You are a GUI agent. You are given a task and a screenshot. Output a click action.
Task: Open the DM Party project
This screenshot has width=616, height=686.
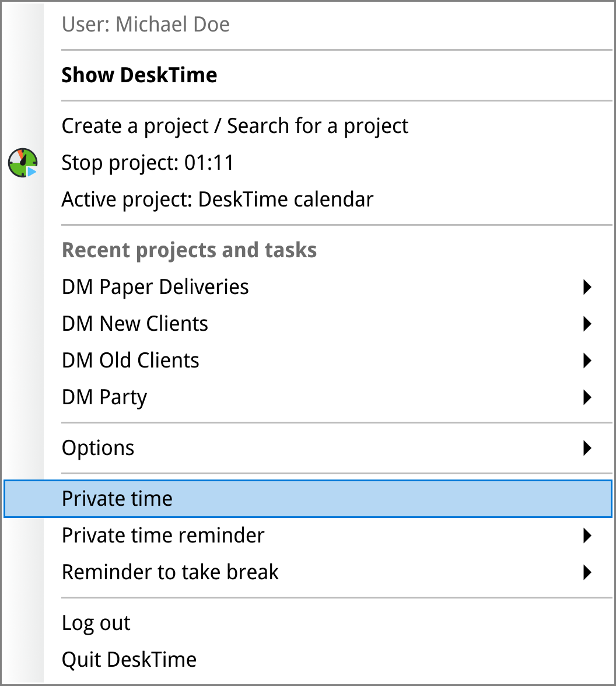click(104, 397)
